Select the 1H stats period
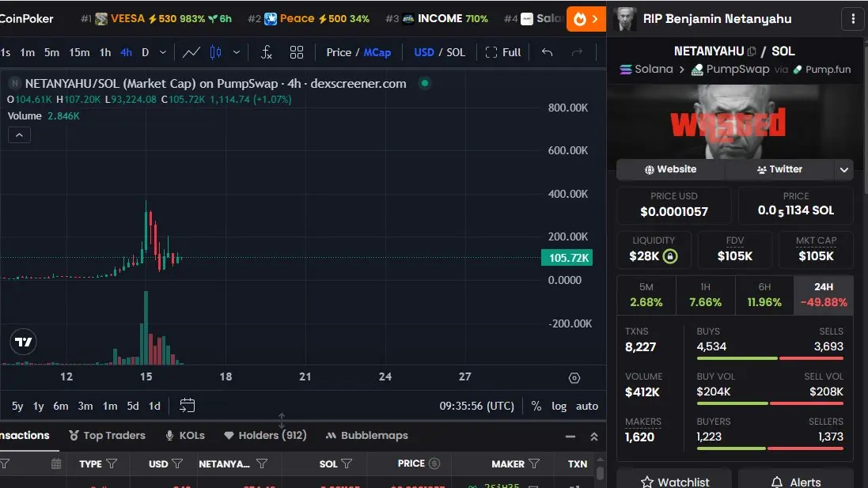The height and width of the screenshot is (488, 868). tap(705, 295)
